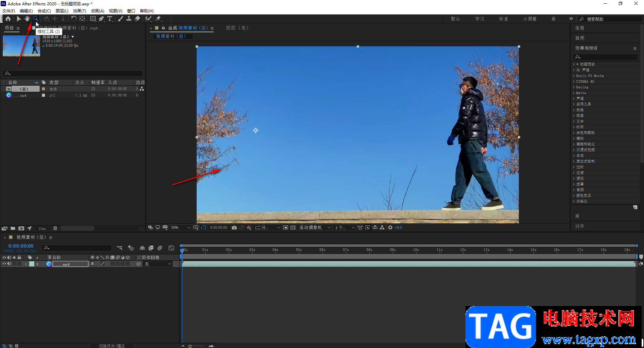Open the 对齐 panel
The height and width of the screenshot is (348, 644).
pos(580,226)
